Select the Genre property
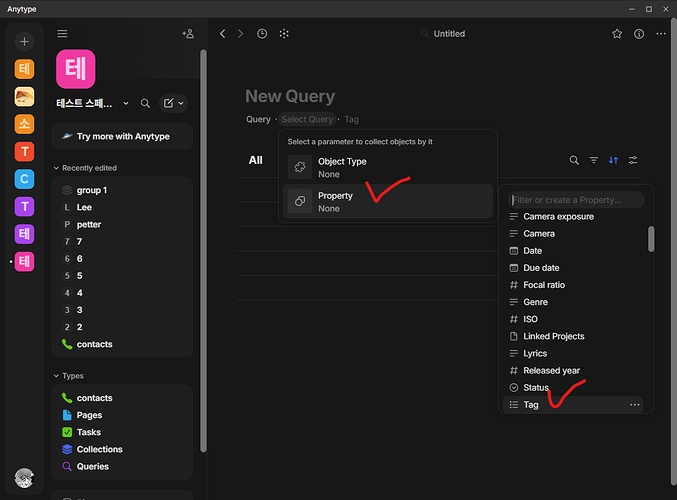Image resolution: width=677 pixels, height=500 pixels. [x=573, y=302]
